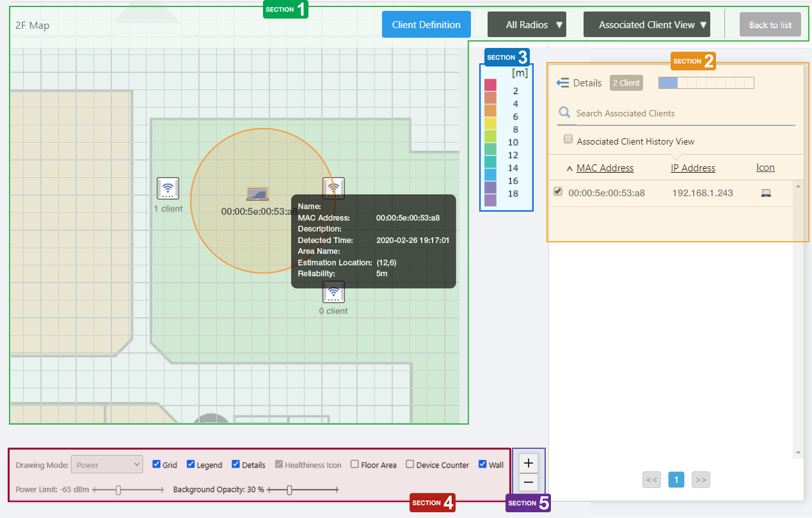Disable the Grid checkbox
Viewport: 812px width, 518px height.
coord(157,464)
